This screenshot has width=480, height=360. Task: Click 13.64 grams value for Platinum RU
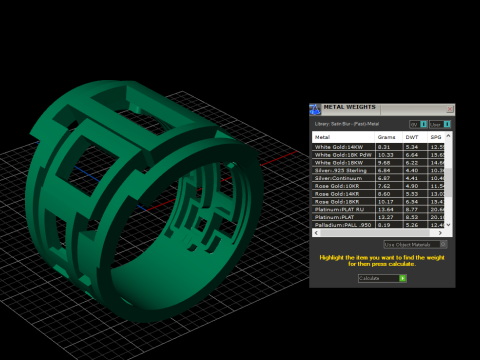tap(389, 209)
